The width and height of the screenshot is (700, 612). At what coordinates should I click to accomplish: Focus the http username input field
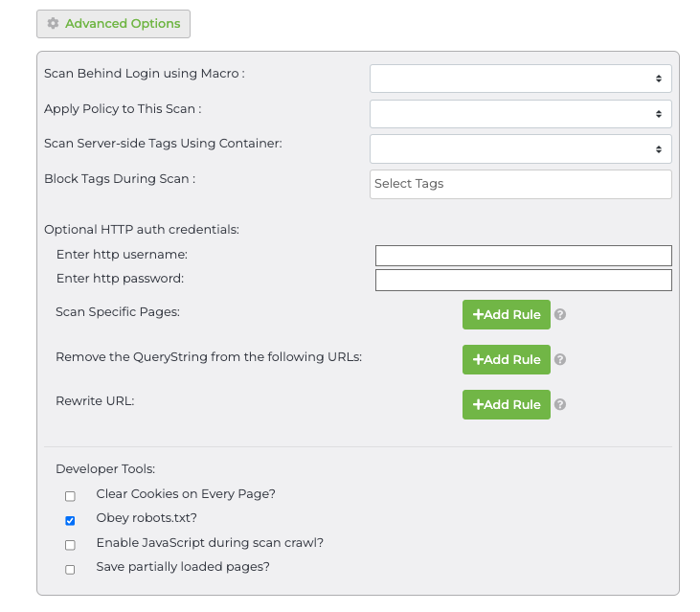click(523, 256)
